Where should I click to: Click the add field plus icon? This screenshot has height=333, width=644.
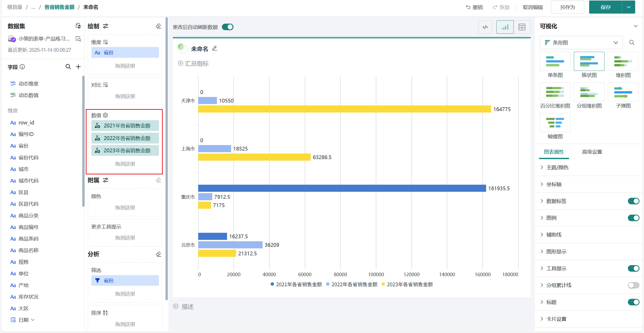tap(78, 67)
